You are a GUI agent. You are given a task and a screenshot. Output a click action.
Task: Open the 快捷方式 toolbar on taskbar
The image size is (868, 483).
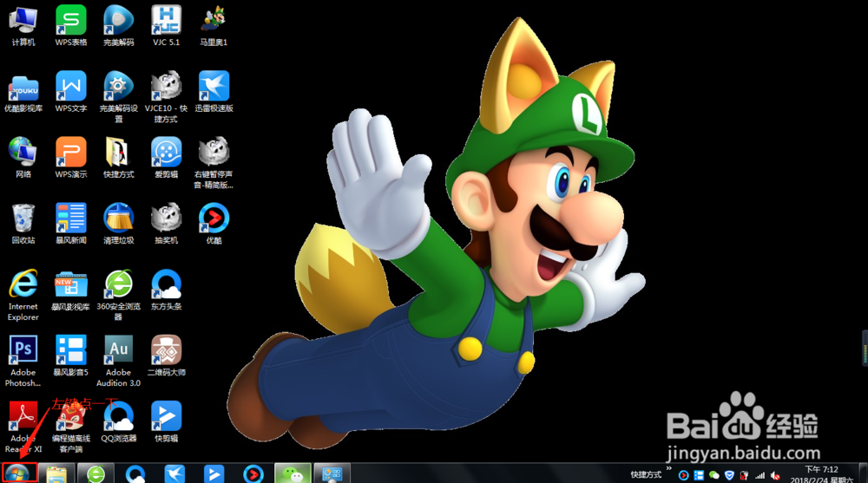(x=646, y=474)
